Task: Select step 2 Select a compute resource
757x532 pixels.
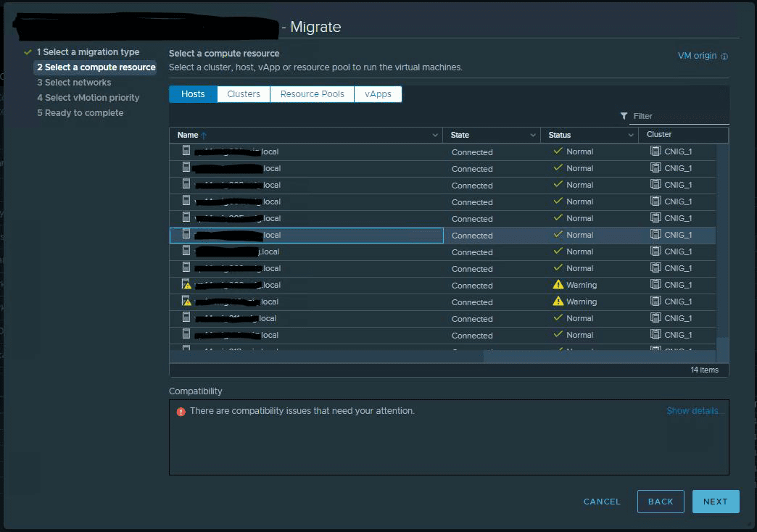Action: click(96, 67)
